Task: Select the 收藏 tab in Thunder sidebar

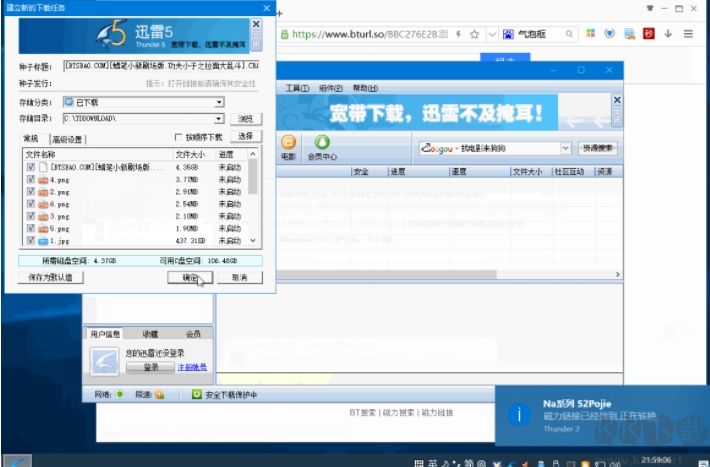Action: click(150, 334)
